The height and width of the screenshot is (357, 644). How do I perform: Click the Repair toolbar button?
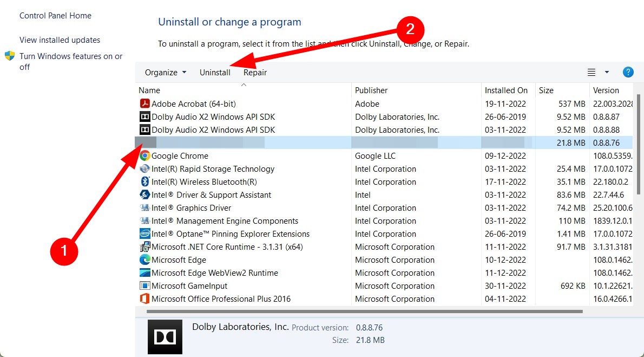pos(255,72)
